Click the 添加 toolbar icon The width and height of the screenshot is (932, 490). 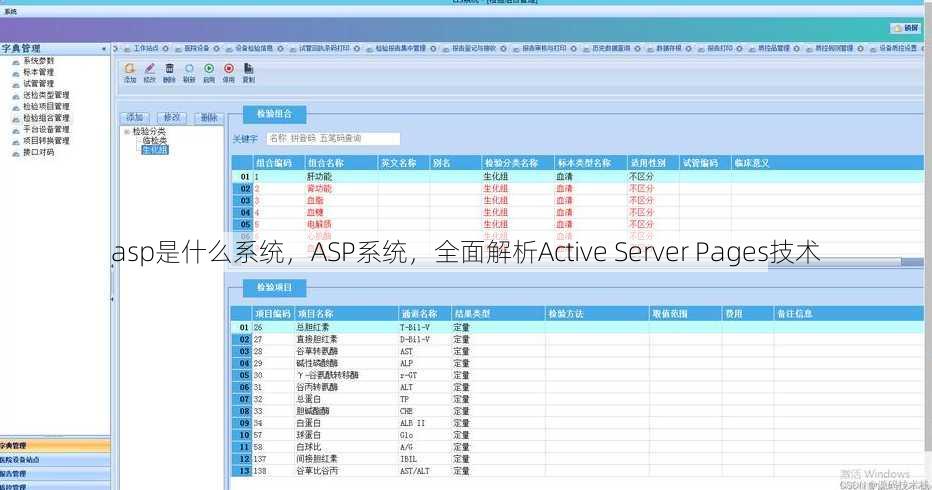(130, 73)
